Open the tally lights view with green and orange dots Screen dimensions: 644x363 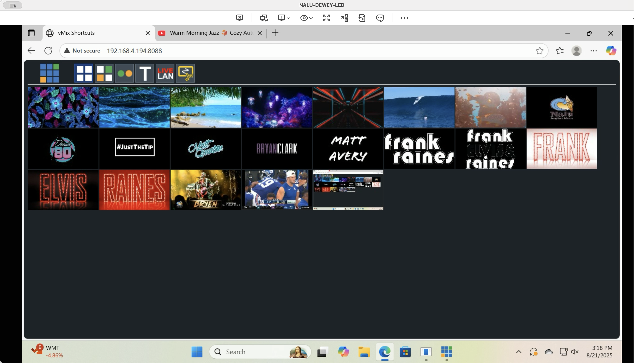[x=124, y=73]
